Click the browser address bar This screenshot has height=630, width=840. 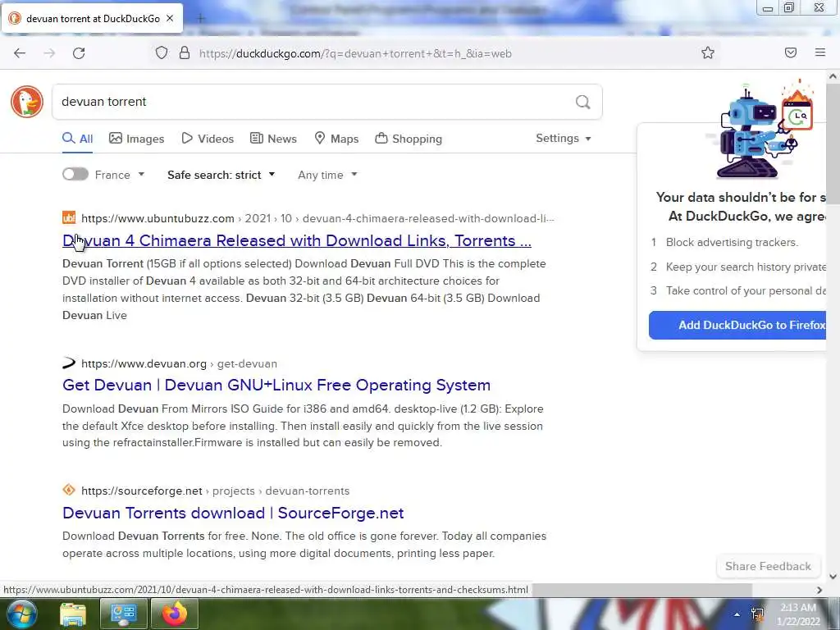[434, 53]
